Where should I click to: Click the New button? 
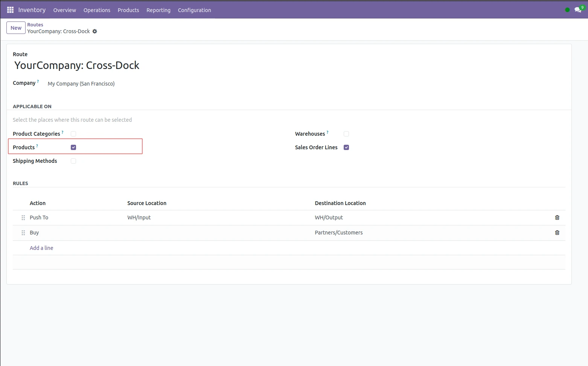coord(16,28)
